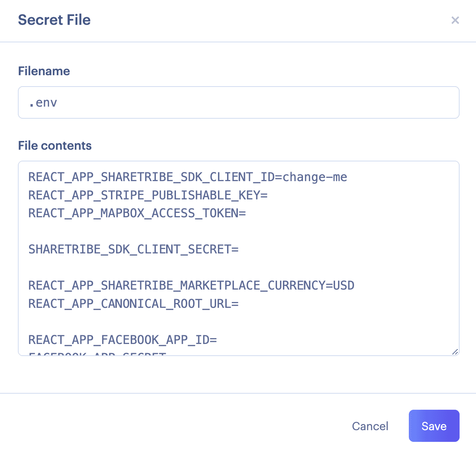Place cursor on REACT_APP_MAPBOX_ACCESS_TOKEN line
The height and width of the screenshot is (455, 476).
(137, 213)
